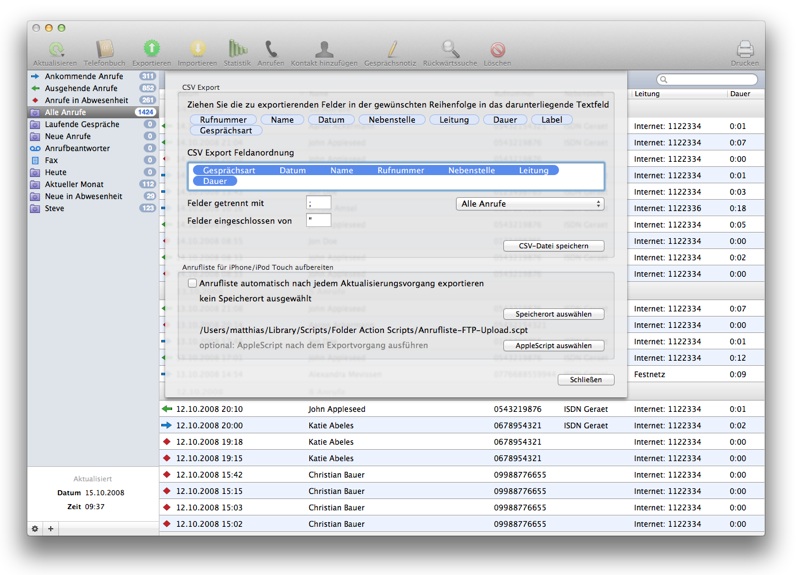Click the Anrufen phone icon
Image resolution: width=800 pixels, height=575 pixels.
pos(271,49)
